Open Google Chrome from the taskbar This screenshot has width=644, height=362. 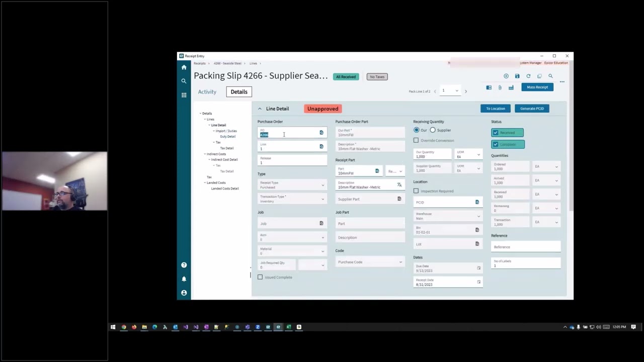click(124, 327)
